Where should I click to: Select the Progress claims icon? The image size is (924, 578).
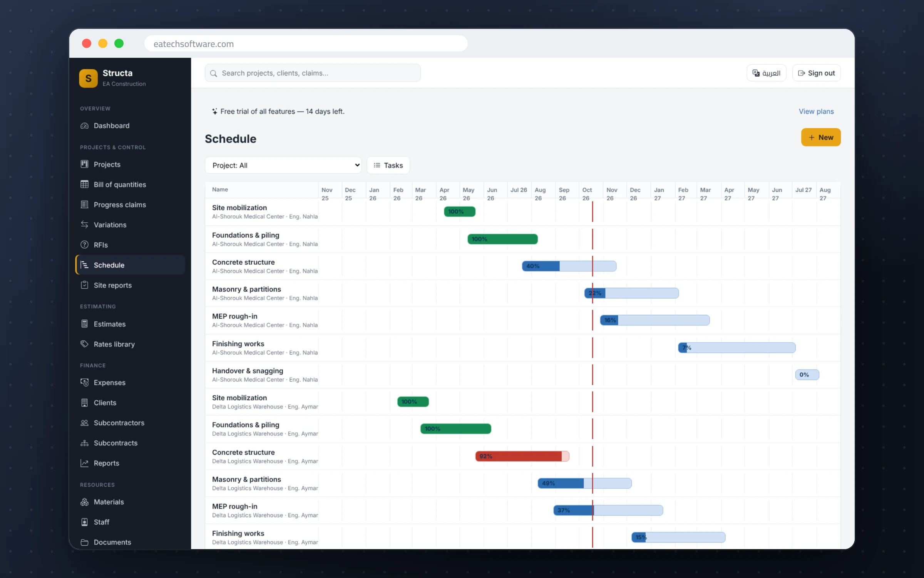[x=84, y=205]
